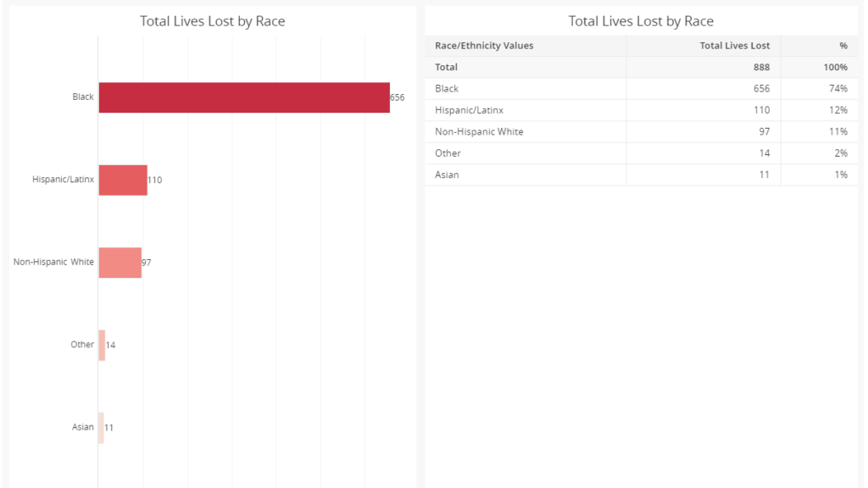Image resolution: width=868 pixels, height=488 pixels.
Task: Click the Black bar in the chart
Action: [x=244, y=97]
